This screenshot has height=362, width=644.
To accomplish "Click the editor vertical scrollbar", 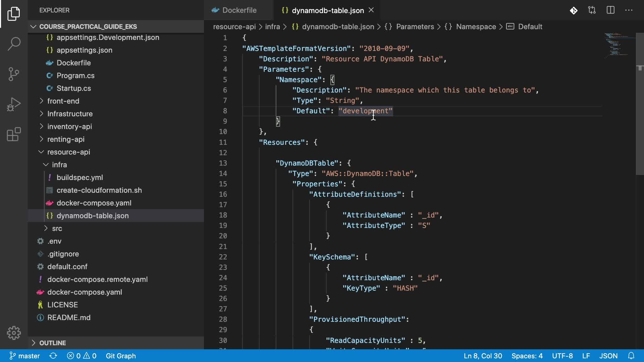I will (x=640, y=117).
